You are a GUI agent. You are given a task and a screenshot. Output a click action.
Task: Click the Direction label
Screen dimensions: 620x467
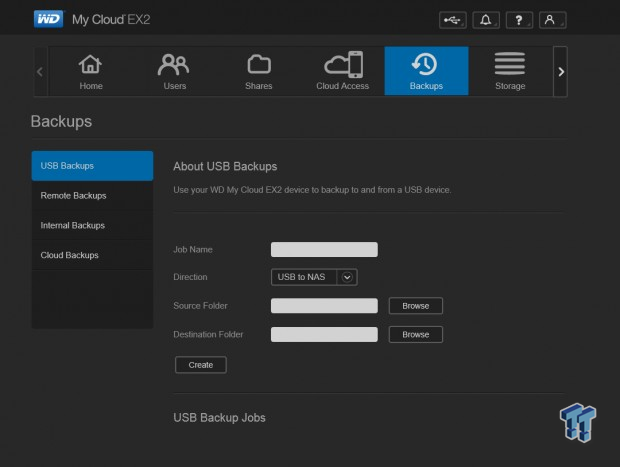point(190,277)
